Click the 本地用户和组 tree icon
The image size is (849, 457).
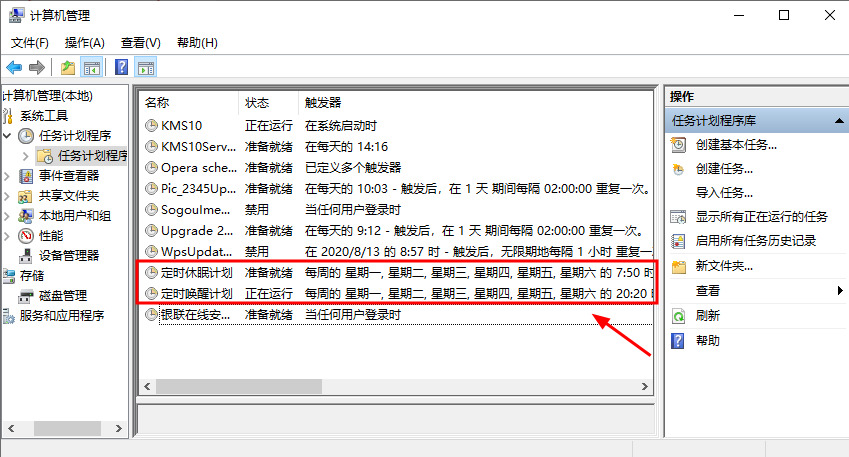tap(26, 216)
